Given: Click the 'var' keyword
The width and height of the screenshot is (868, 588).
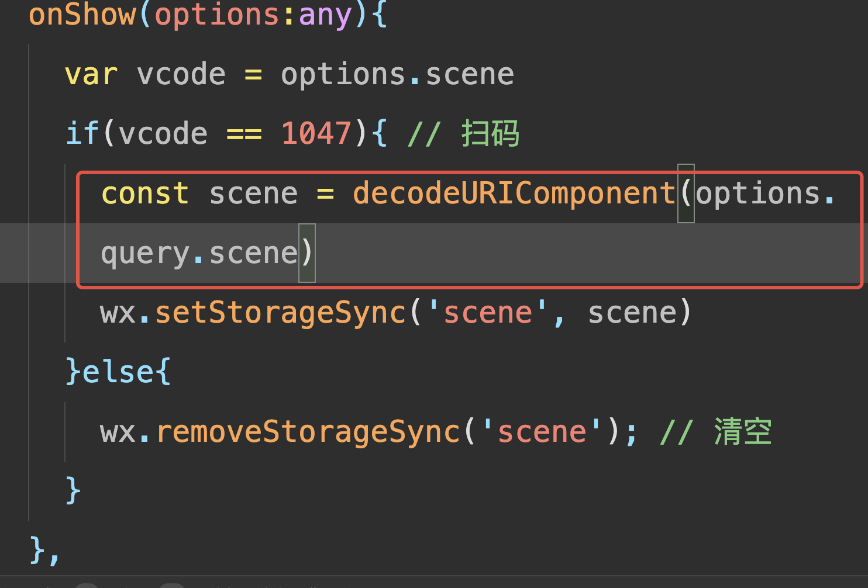Looking at the screenshot, I should tap(91, 75).
